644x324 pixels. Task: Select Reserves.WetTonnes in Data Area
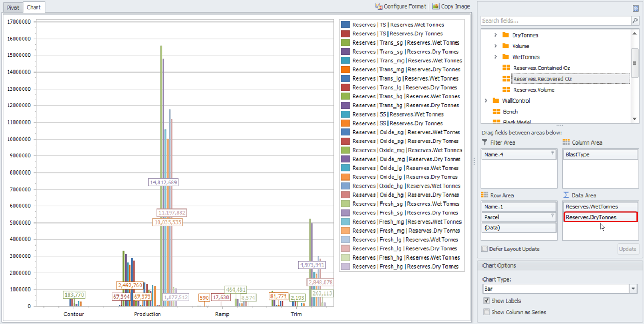click(601, 207)
